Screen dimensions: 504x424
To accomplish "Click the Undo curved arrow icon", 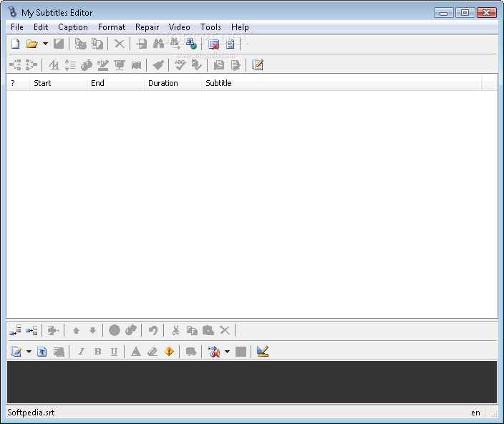I will click(153, 330).
